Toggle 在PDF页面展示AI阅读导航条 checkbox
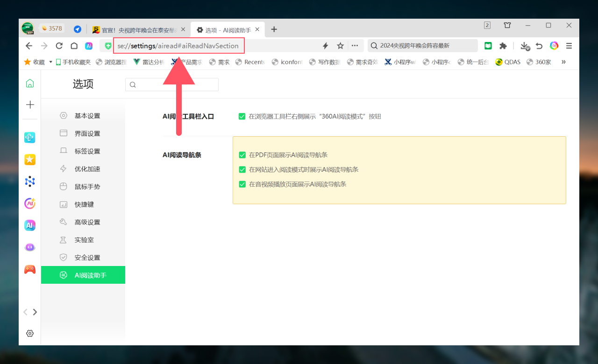 242,155
